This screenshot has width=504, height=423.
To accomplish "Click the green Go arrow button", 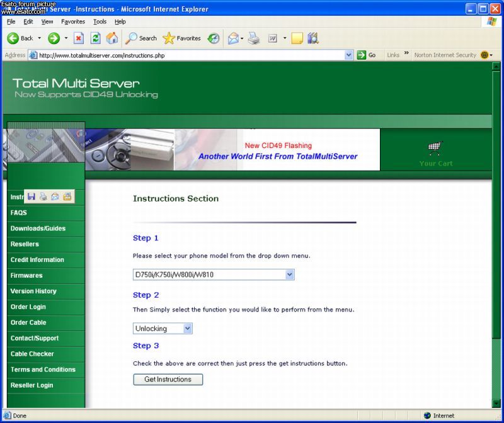I will click(x=362, y=55).
